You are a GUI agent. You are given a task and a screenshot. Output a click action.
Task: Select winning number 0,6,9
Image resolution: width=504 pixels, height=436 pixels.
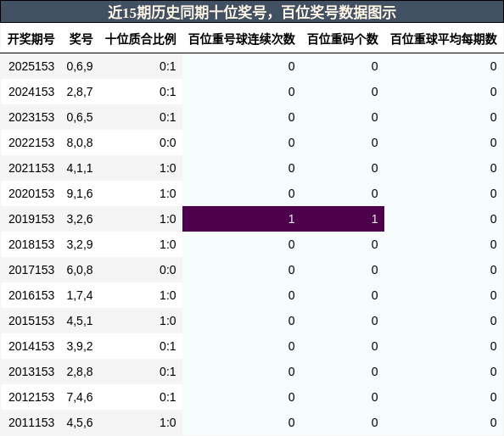80,66
